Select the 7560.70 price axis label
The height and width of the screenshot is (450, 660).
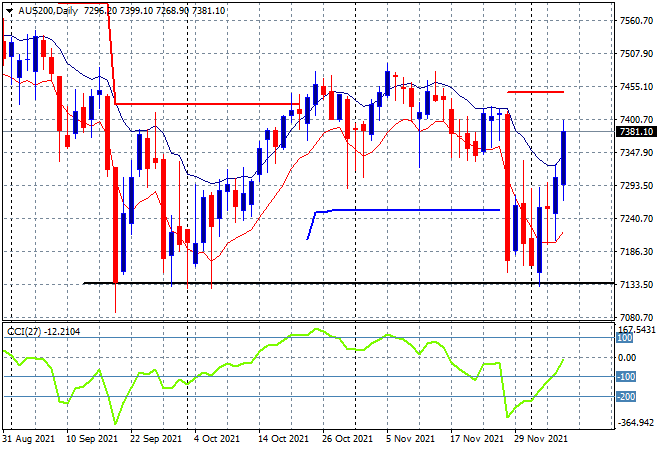click(636, 21)
